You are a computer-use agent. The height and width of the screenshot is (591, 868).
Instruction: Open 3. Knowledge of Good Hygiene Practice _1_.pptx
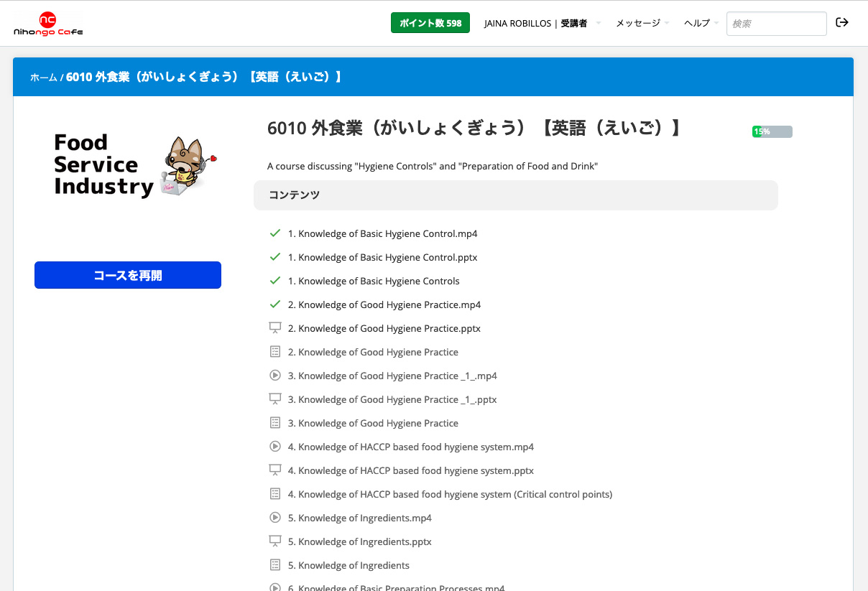coord(392,399)
